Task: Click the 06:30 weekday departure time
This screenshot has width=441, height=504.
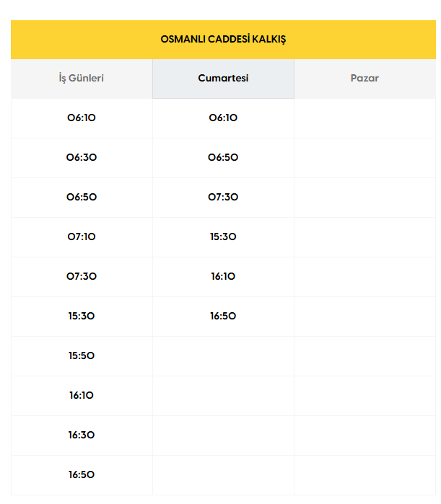Action: (82, 157)
